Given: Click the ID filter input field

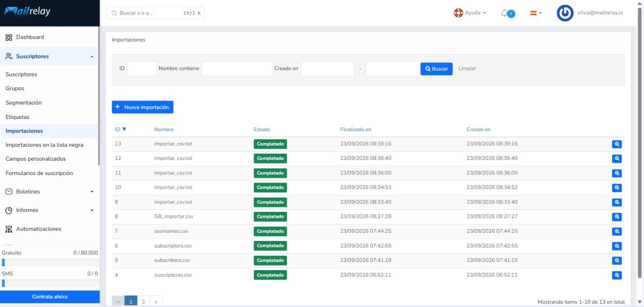Looking at the screenshot, I should click(x=142, y=69).
